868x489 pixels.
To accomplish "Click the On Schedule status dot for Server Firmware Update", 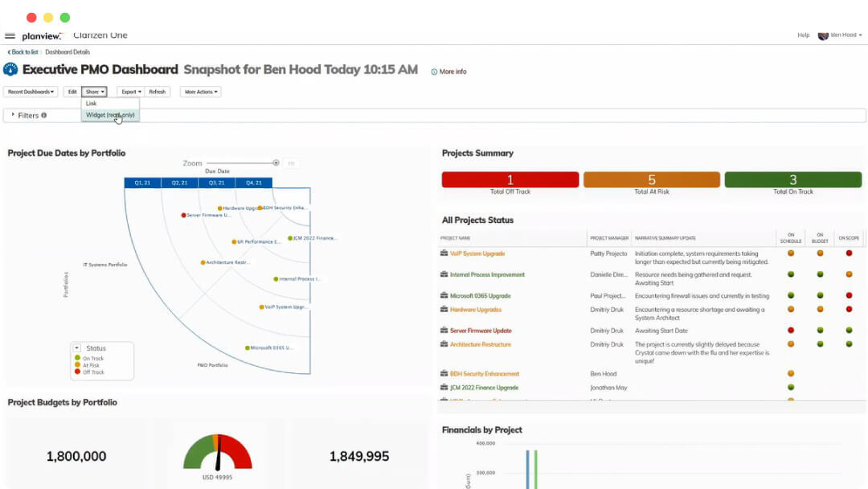I will click(791, 330).
